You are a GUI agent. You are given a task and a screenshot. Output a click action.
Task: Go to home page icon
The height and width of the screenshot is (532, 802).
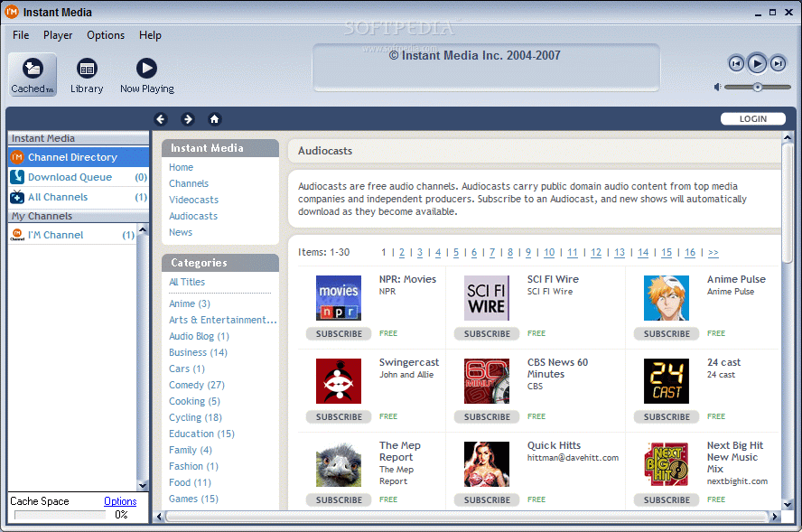click(x=214, y=119)
